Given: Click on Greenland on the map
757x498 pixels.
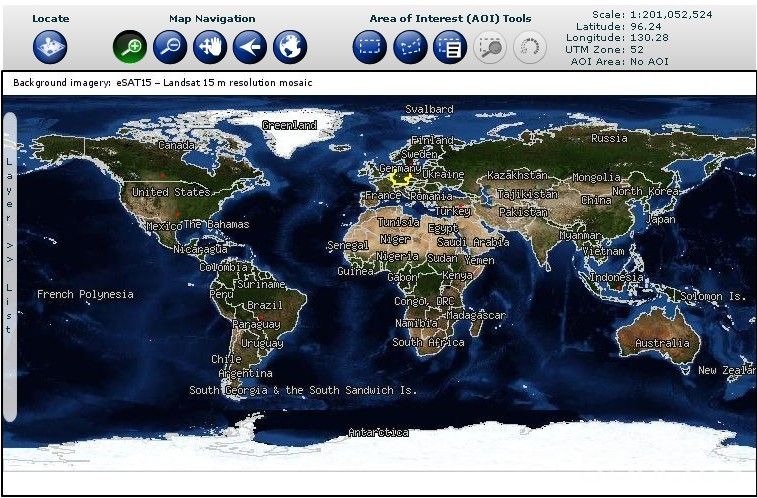Looking at the screenshot, I should (x=289, y=125).
